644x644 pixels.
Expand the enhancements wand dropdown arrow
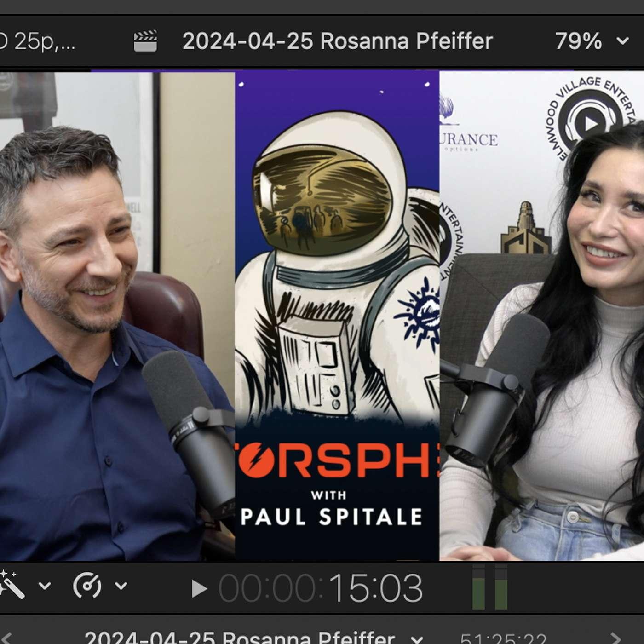tap(45, 586)
